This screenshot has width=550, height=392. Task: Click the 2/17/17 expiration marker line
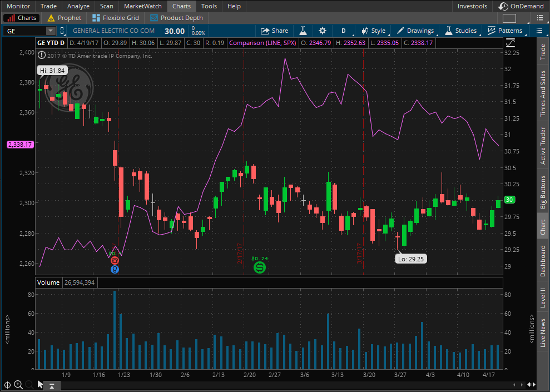tap(244, 161)
